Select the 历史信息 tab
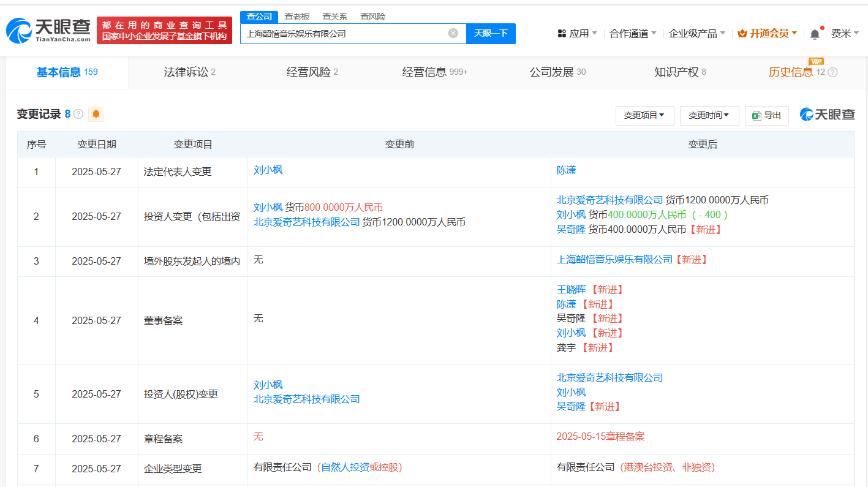The width and height of the screenshot is (868, 487). click(x=791, y=72)
